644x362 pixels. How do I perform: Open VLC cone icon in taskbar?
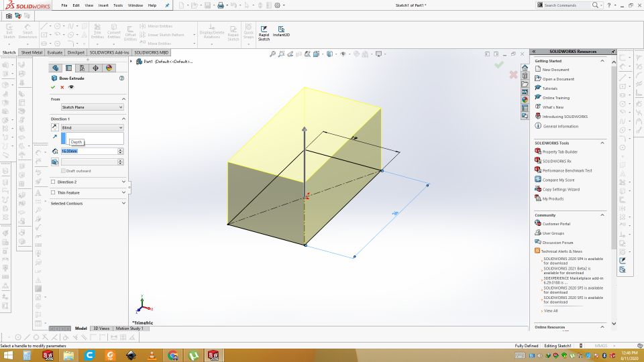pyautogui.click(x=152, y=355)
